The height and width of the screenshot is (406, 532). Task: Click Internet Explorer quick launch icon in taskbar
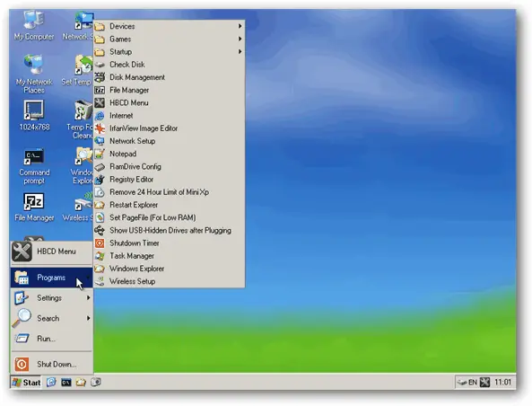click(51, 383)
